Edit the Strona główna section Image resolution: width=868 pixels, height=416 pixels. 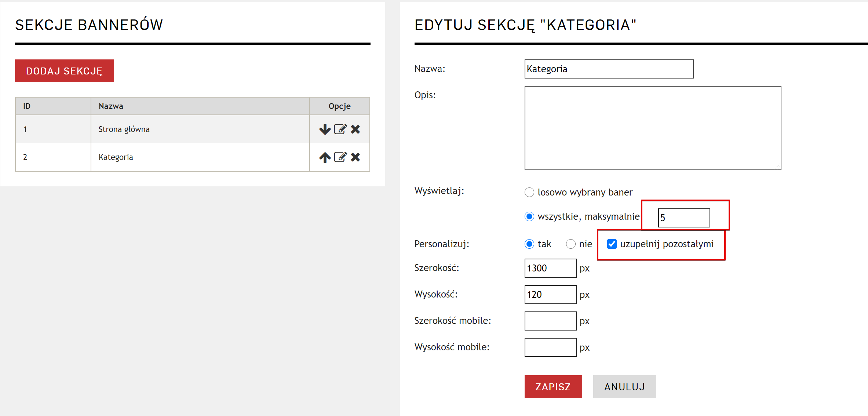340,129
